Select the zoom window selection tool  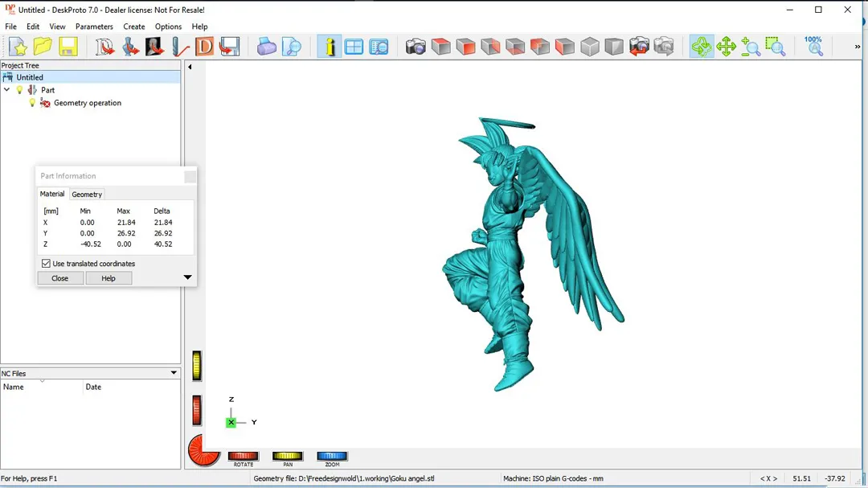[776, 47]
